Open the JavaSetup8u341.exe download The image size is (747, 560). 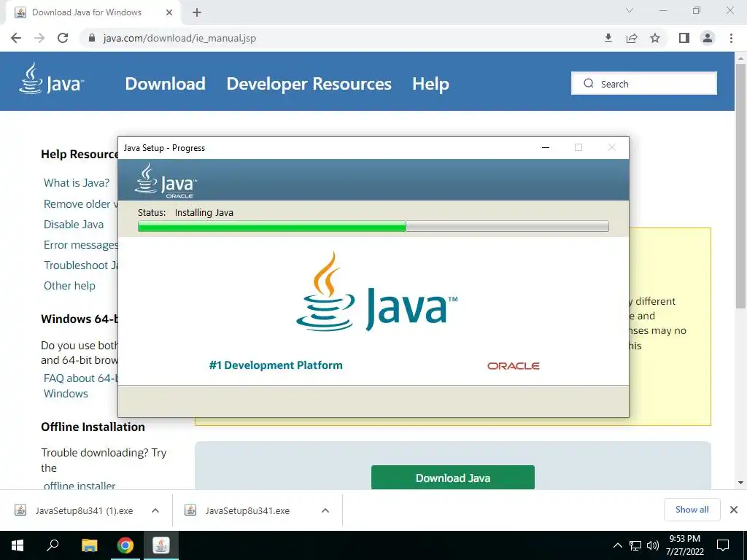[x=237, y=510]
